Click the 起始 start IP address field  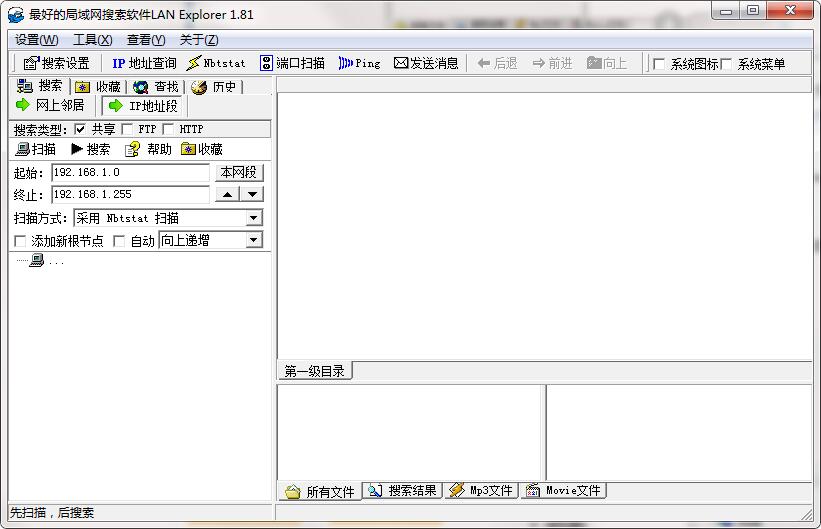pos(130,172)
